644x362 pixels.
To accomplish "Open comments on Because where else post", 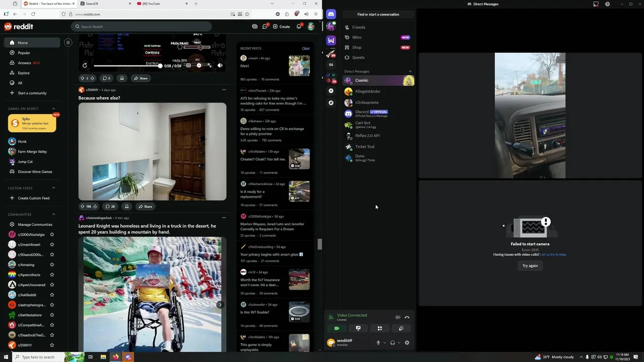I will coord(110,206).
